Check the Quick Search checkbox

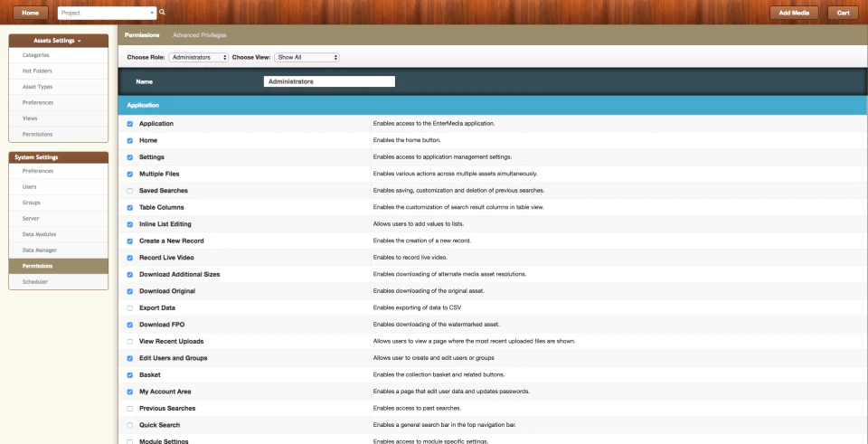pos(130,425)
